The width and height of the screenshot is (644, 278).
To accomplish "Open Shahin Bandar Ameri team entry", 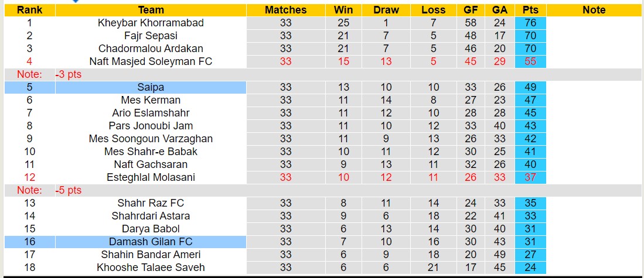I will [151, 255].
